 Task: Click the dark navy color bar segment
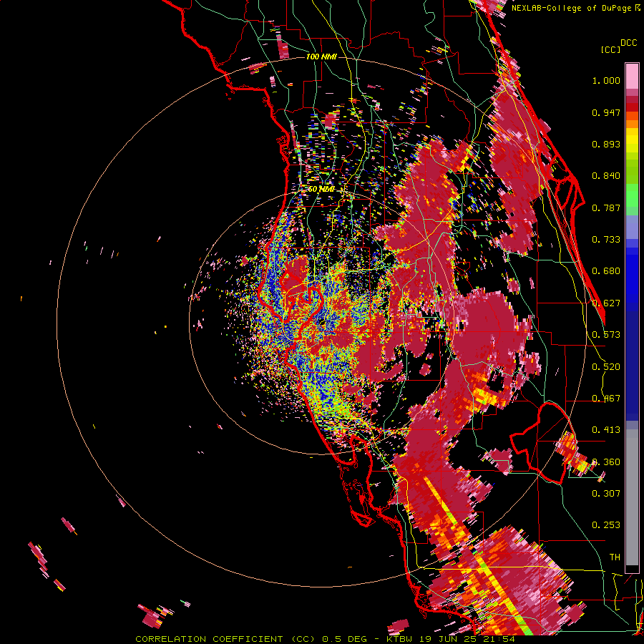click(632, 362)
